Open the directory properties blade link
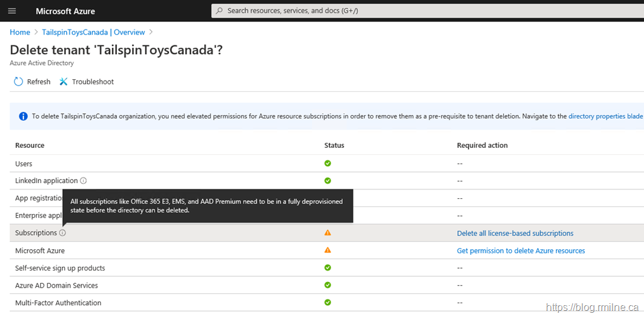 (x=605, y=116)
